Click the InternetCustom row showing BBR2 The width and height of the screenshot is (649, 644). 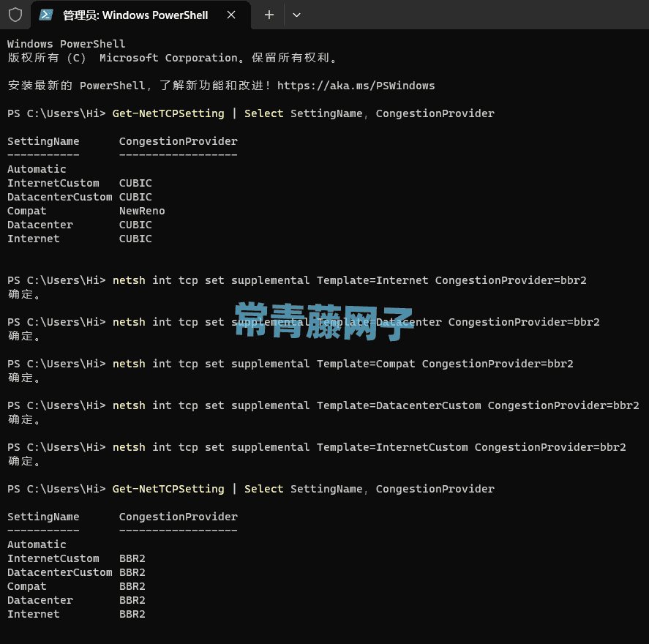click(76, 558)
